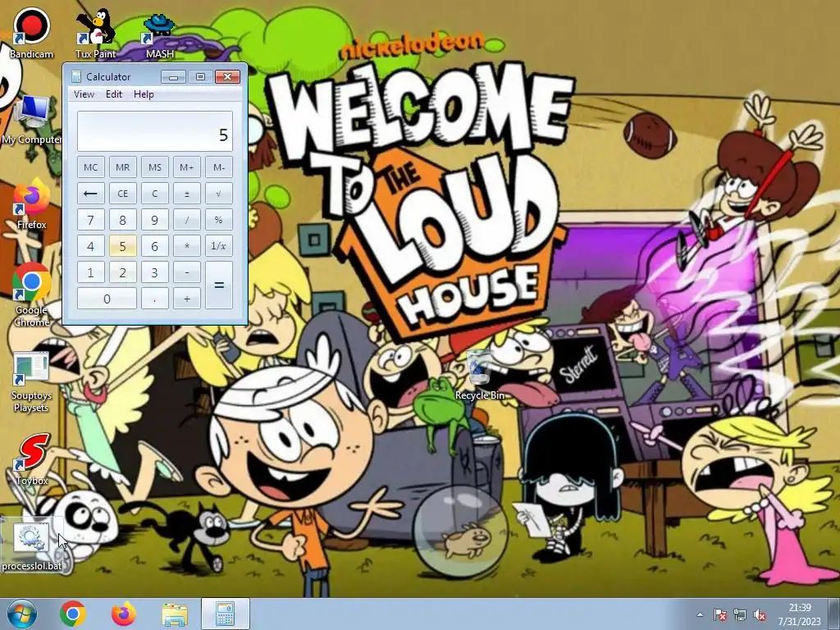Click the divide key

point(187,220)
